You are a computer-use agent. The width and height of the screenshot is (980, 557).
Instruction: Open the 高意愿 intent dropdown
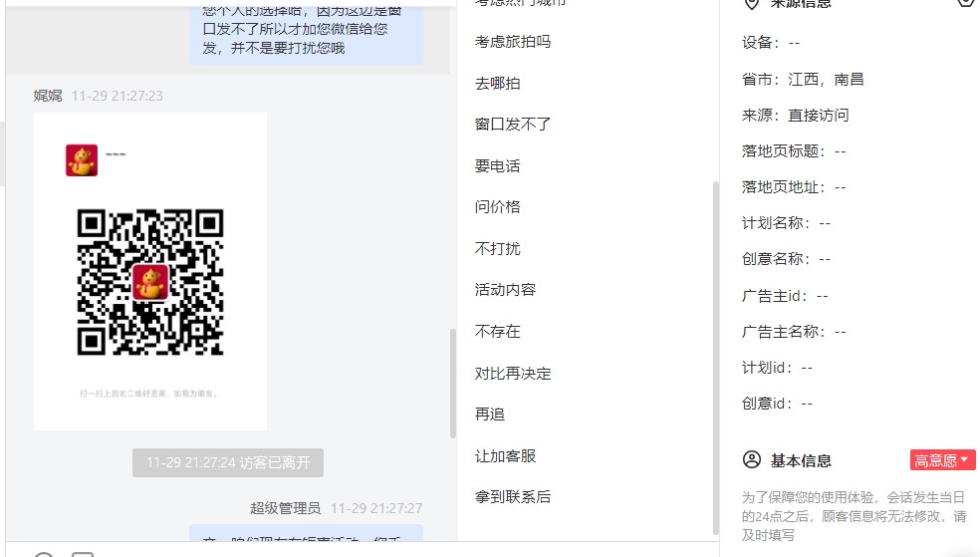[942, 460]
